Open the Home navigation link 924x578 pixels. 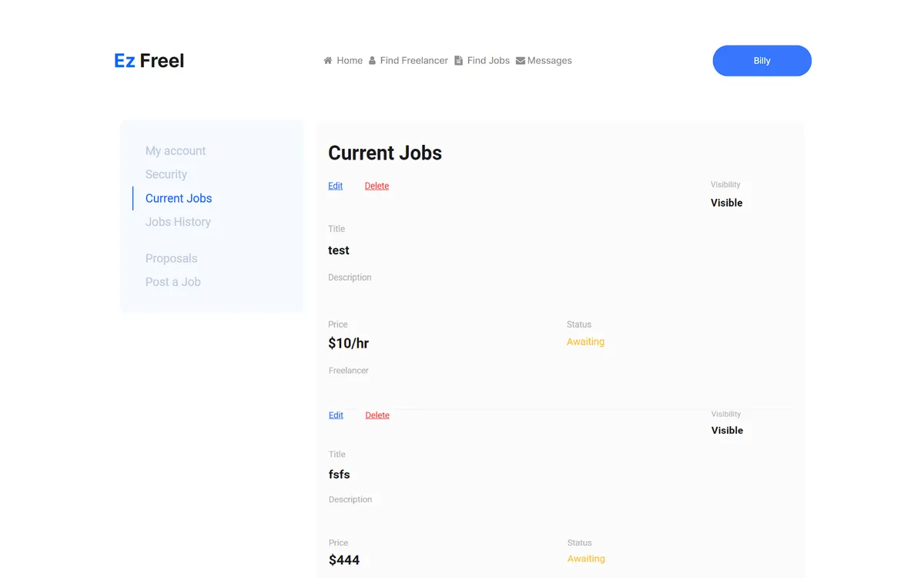[350, 60]
